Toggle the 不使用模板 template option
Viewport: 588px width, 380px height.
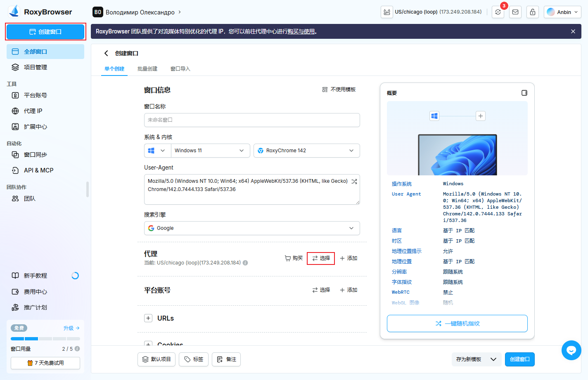[x=339, y=90]
